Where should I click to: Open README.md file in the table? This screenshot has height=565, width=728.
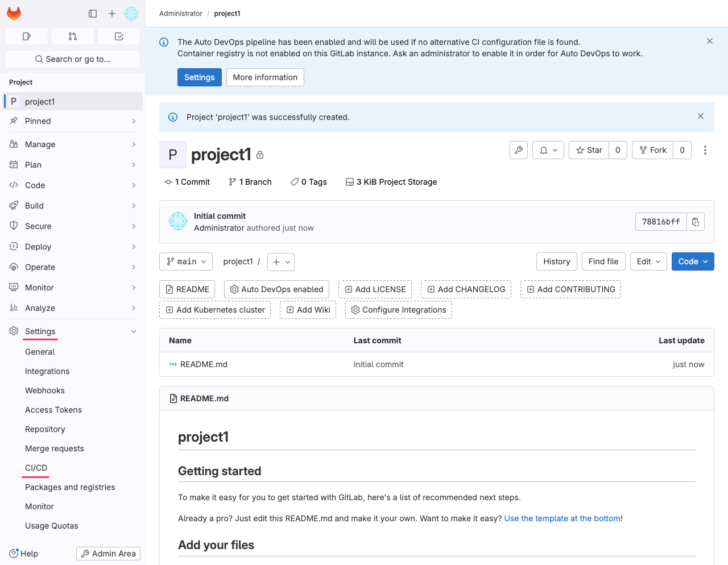(204, 364)
